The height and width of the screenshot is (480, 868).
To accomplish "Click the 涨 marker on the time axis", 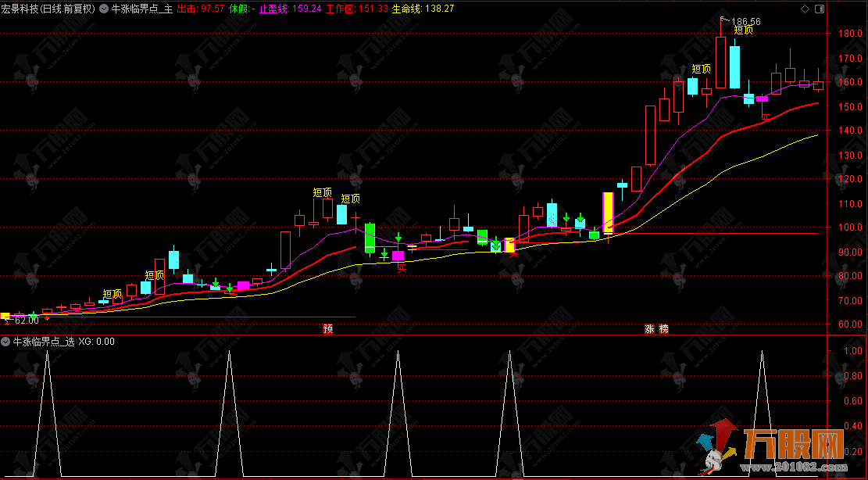I will (x=649, y=329).
